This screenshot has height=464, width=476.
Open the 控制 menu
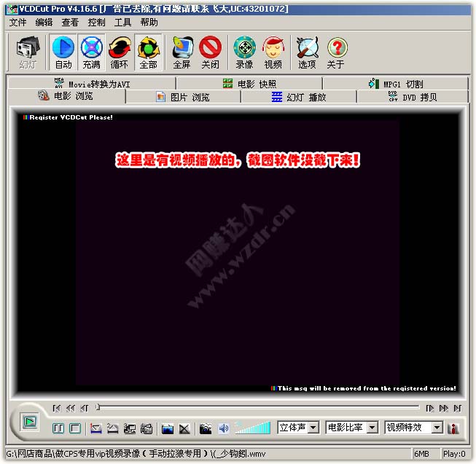click(x=96, y=23)
